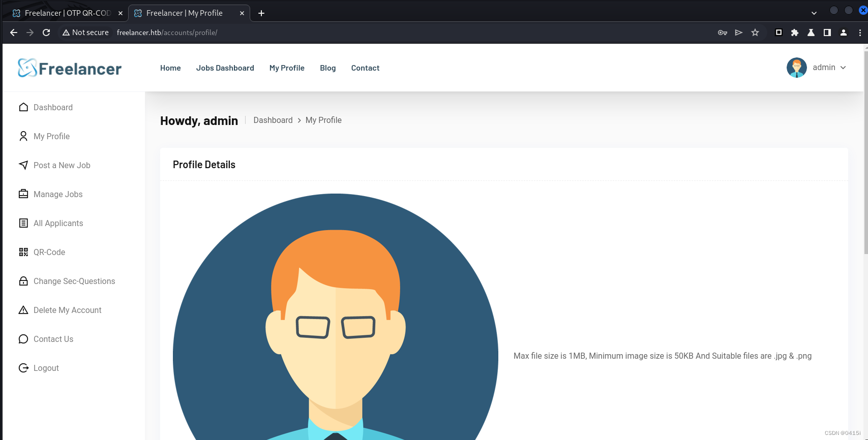
Task: Go back using the browser back arrow
Action: 14,33
